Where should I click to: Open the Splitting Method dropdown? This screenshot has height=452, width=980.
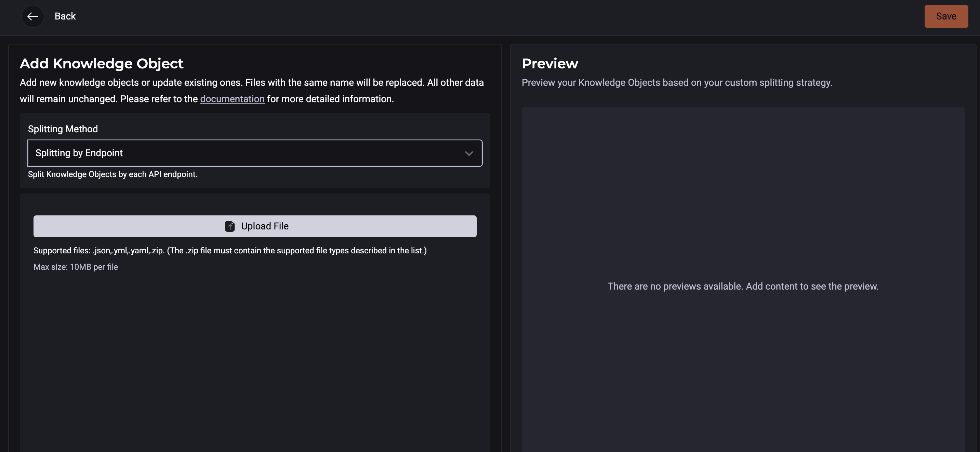click(255, 153)
